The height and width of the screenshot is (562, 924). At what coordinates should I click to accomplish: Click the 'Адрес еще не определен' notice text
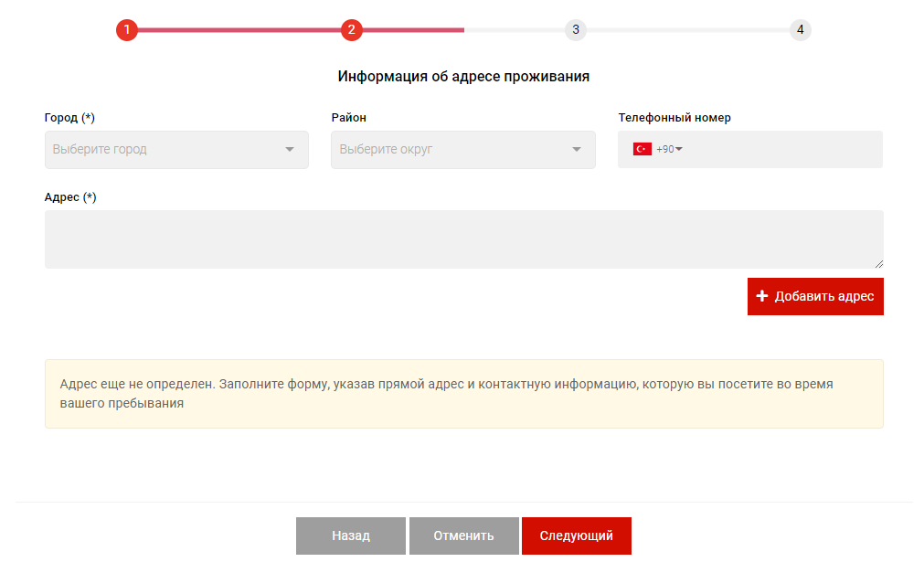click(x=447, y=394)
